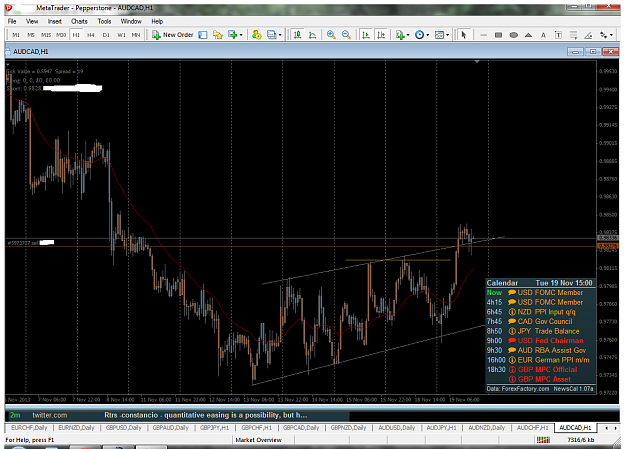Switch to GBPJPY,H1 chart tab

[214, 428]
